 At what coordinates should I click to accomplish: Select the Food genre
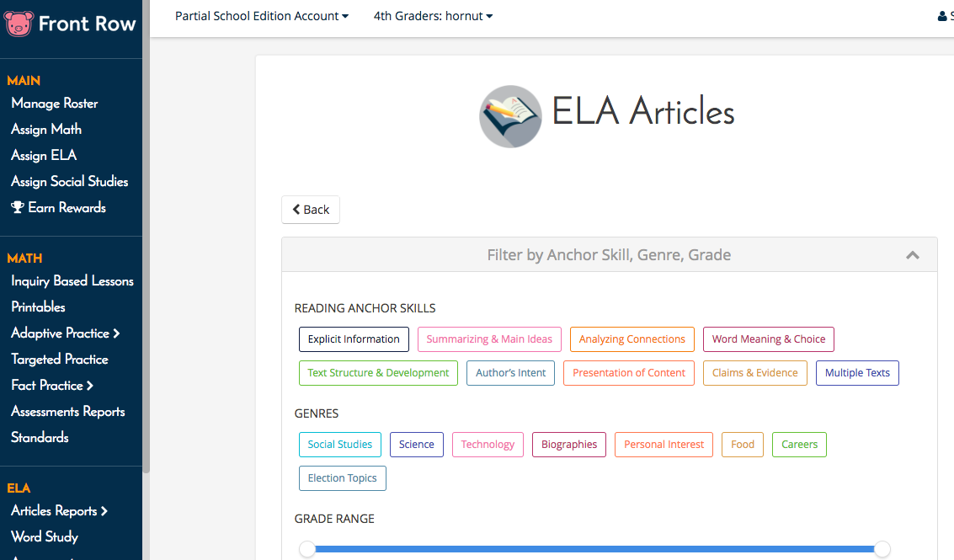pyautogui.click(x=743, y=445)
